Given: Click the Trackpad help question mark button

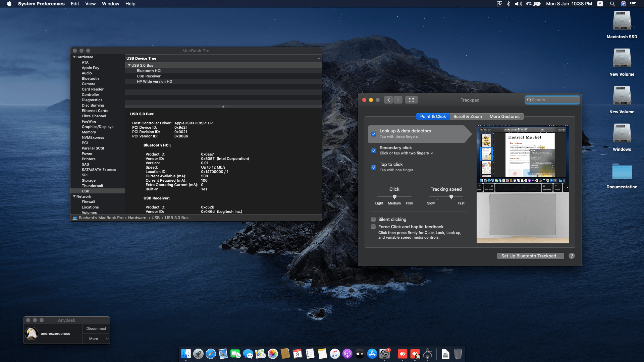Looking at the screenshot, I should (572, 256).
